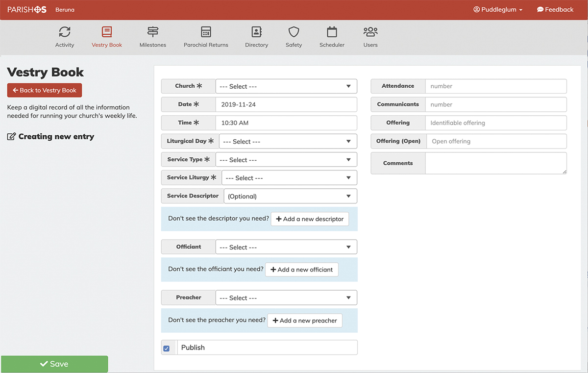
Task: Click the Scheduler calendar icon
Action: (x=332, y=32)
